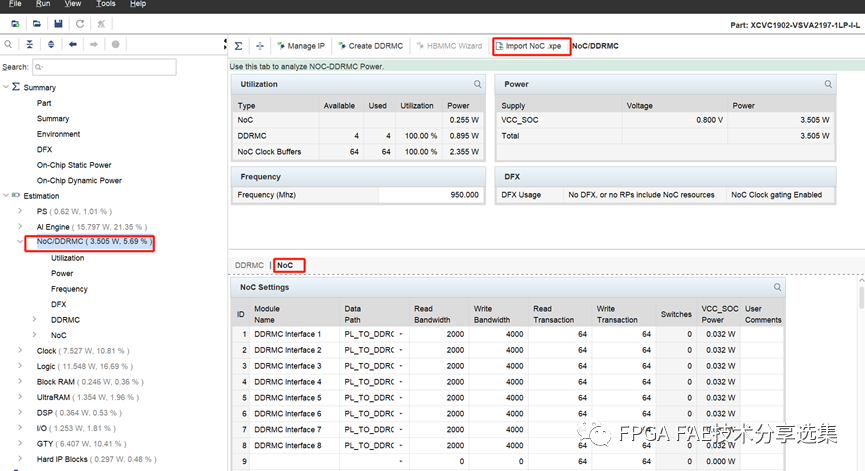Click the save icon in top toolbar
Image resolution: width=865 pixels, height=471 pixels.
coord(58,23)
